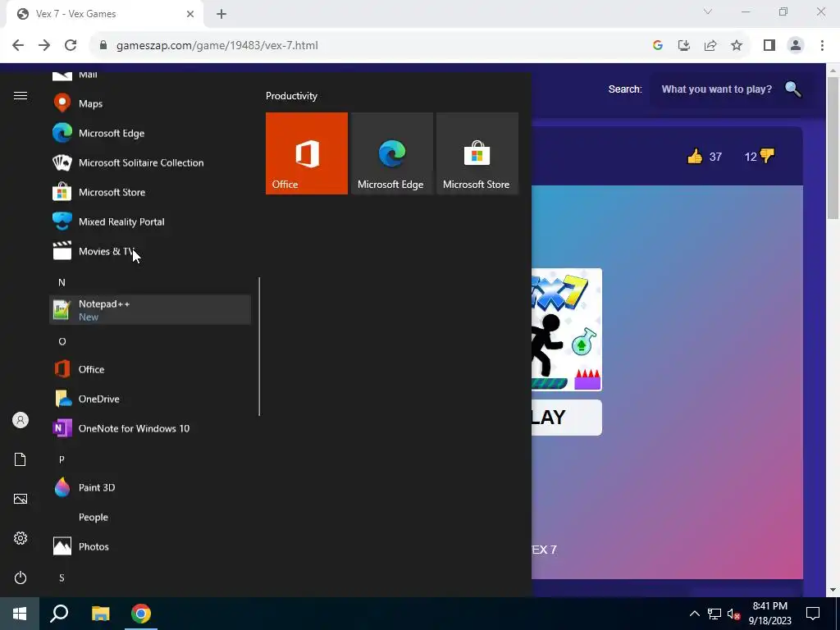Show hidden tray icons chevron

[694, 614]
